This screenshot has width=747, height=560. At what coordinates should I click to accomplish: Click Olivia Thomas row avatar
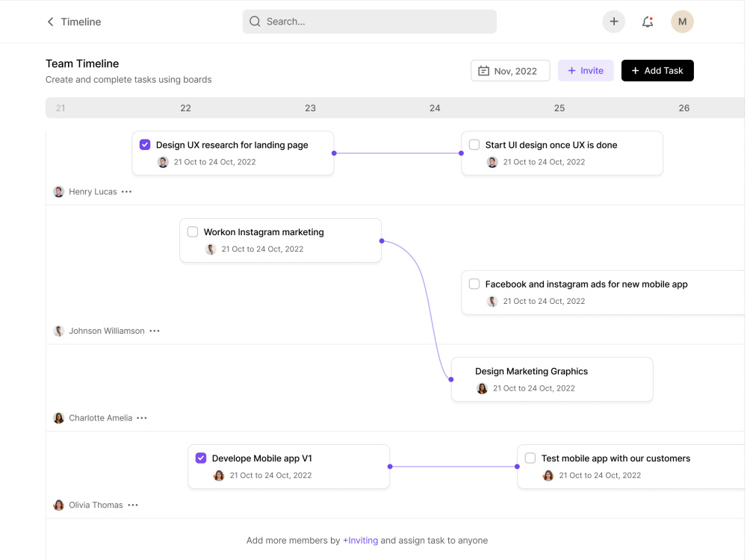[x=58, y=505]
